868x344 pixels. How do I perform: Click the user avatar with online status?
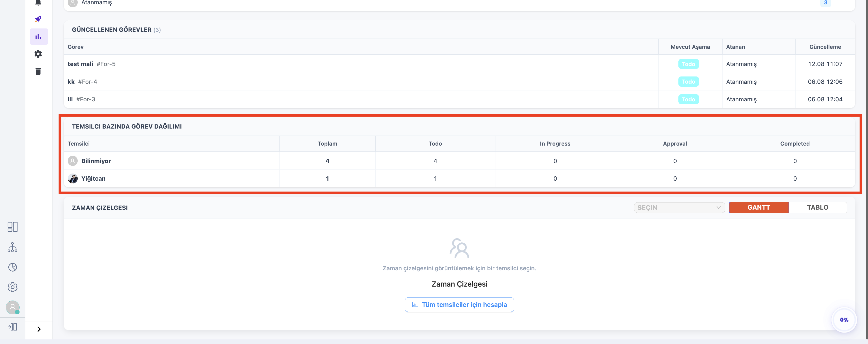coord(12,307)
